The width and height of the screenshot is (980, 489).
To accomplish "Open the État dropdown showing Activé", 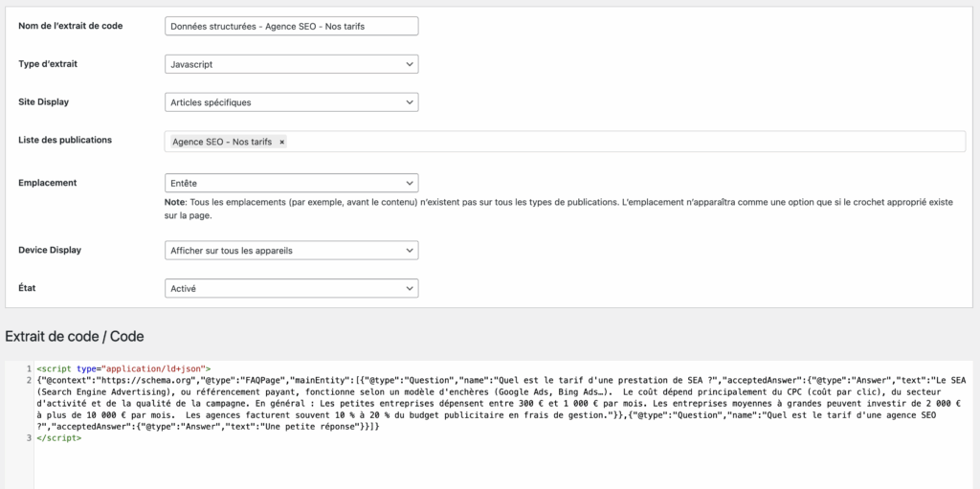I will (291, 288).
